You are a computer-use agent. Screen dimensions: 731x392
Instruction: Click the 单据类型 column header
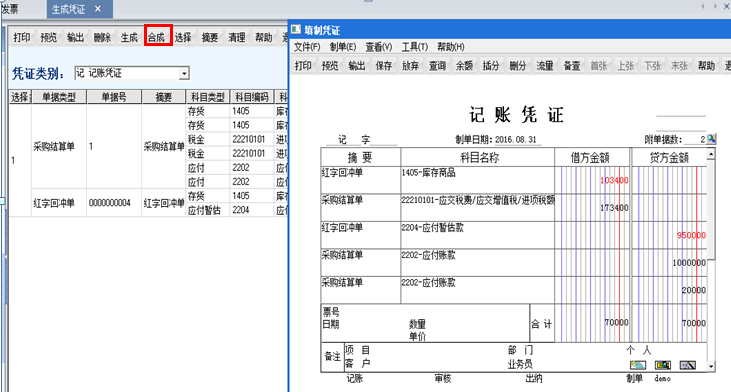coord(59,97)
